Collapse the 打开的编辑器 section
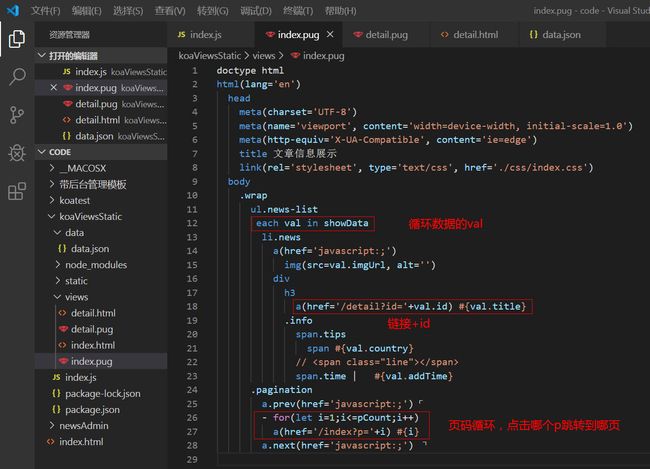Viewport: 650px width, 469px height. [101, 55]
